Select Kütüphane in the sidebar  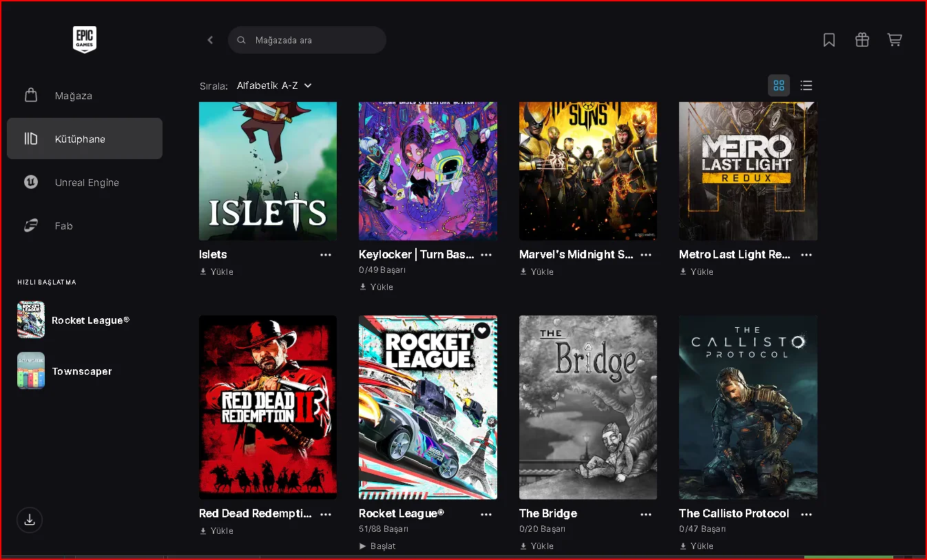[x=85, y=138]
